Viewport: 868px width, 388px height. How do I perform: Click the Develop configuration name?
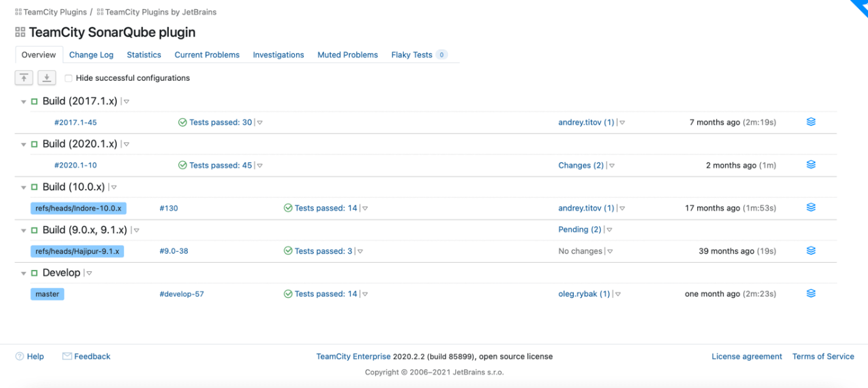point(61,273)
